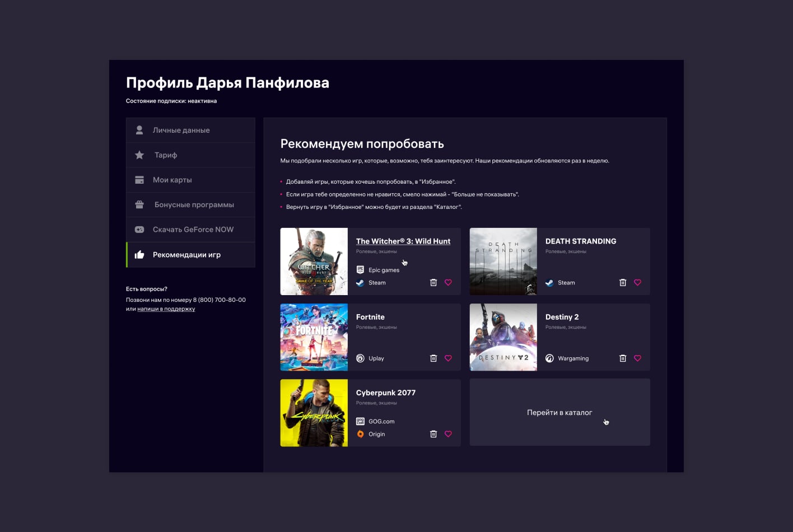Click card icon beside Мои карты
793x532 pixels.
click(139, 180)
